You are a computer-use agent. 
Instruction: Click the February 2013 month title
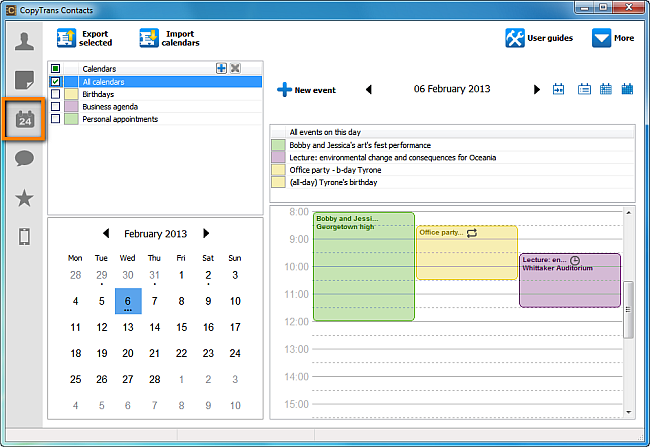[155, 234]
